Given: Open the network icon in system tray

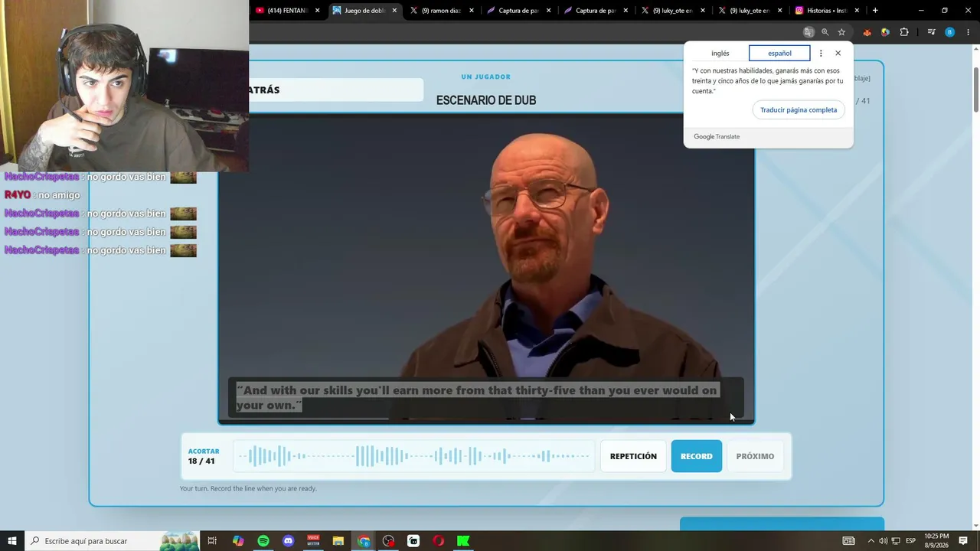Looking at the screenshot, I should tap(896, 541).
